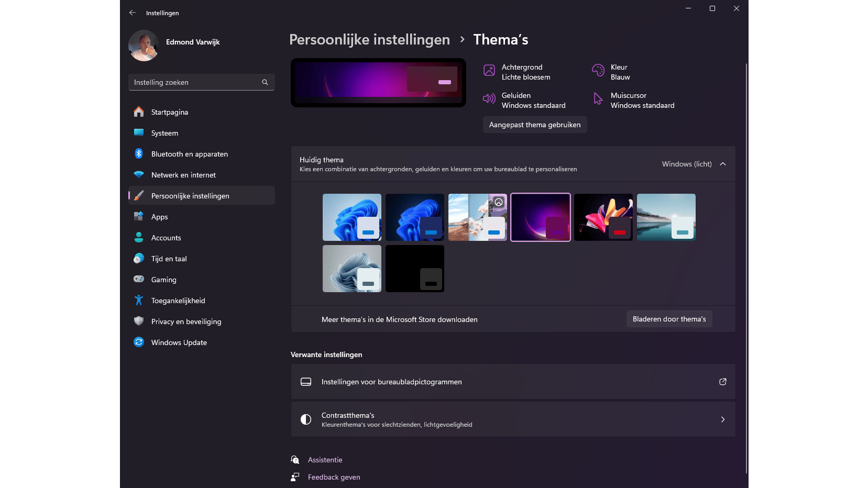Click the paintbrush Persoonlijke instellingen icon
The image size is (868, 488).
click(139, 196)
